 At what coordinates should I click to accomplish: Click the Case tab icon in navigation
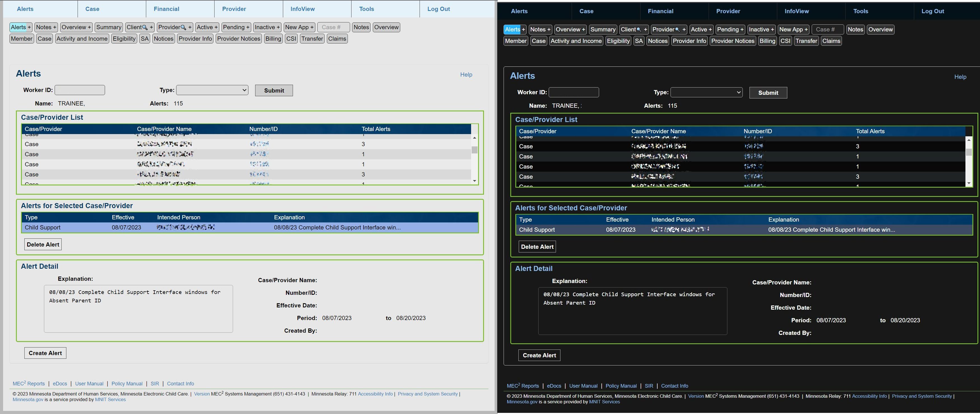pos(92,9)
